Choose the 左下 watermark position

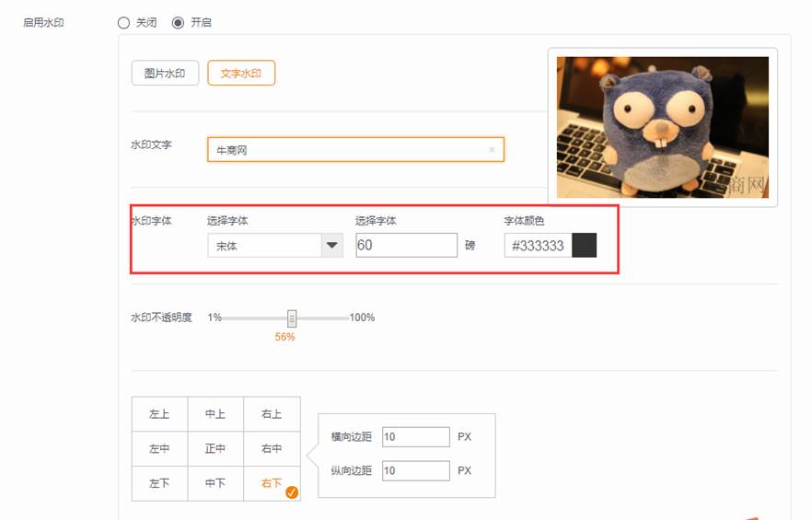pyautogui.click(x=159, y=483)
